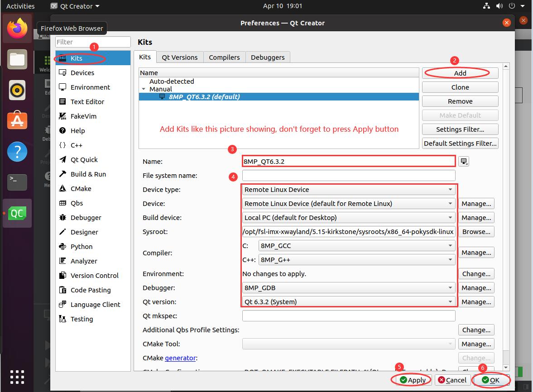Screen dimensions: 533x392
Task: Click the File system name field
Action: [x=348, y=175]
